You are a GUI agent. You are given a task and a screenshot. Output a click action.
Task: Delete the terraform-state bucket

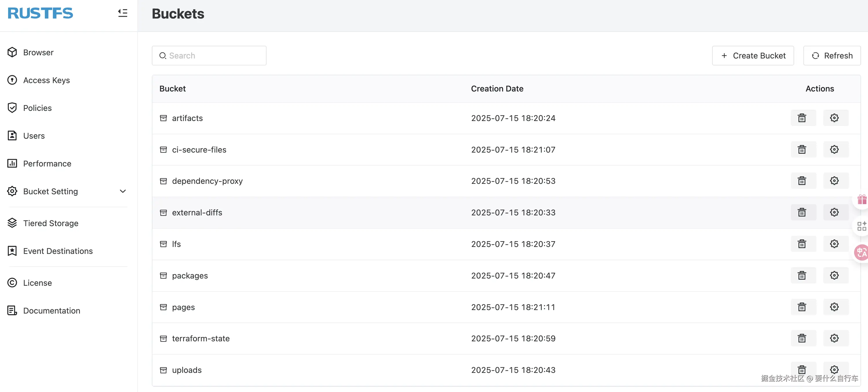click(x=802, y=338)
